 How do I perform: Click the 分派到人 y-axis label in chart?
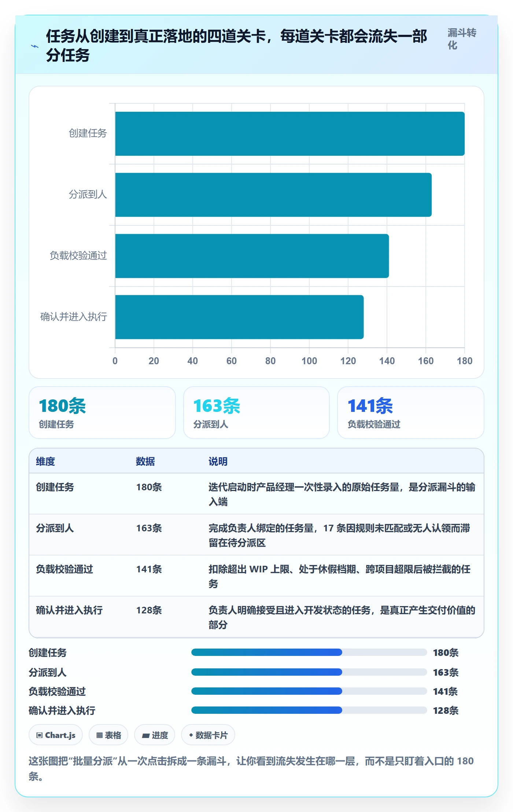pyautogui.click(x=88, y=194)
